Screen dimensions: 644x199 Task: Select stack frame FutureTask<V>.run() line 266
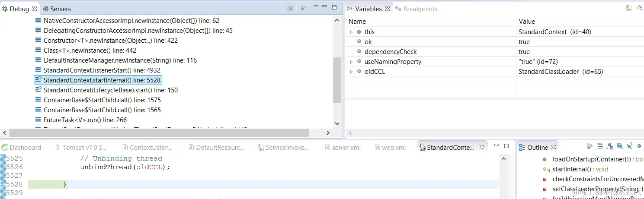point(85,120)
